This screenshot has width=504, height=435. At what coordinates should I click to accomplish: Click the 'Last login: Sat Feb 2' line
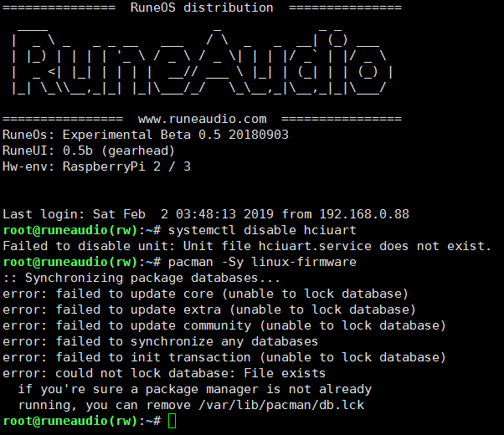pos(206,214)
